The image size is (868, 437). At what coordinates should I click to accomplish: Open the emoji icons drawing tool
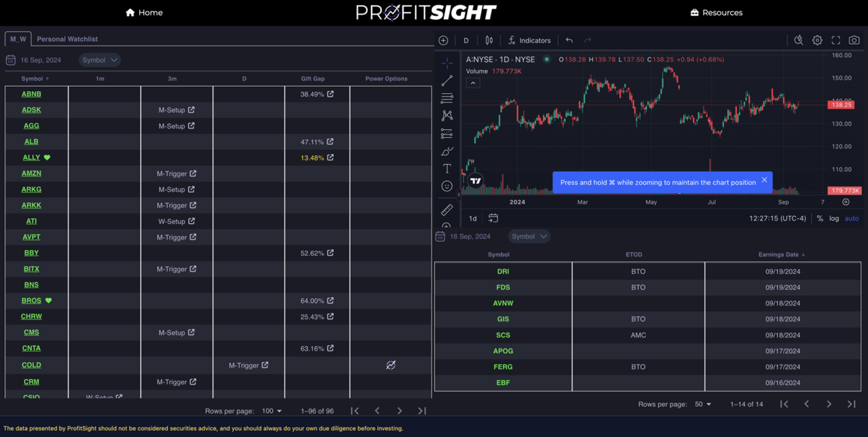(447, 186)
